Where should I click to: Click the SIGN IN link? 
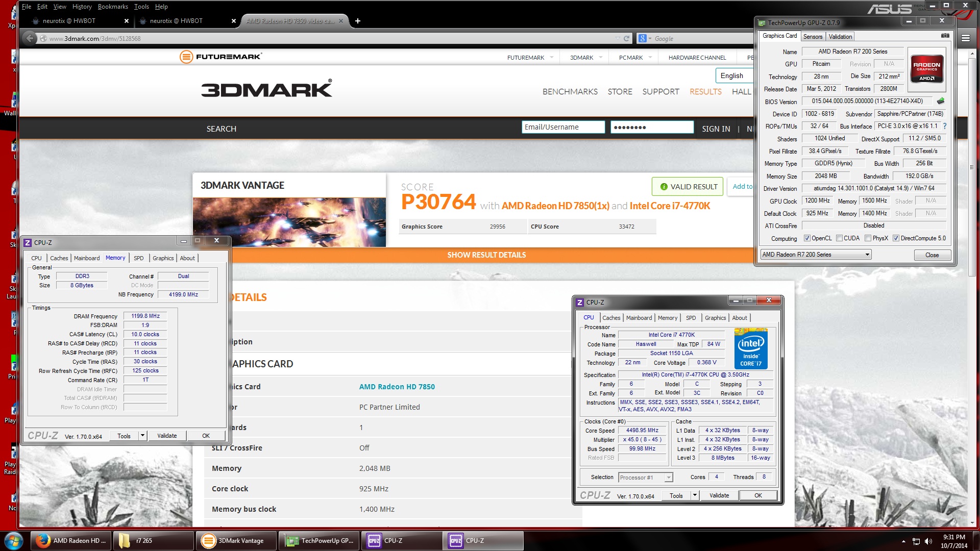716,129
